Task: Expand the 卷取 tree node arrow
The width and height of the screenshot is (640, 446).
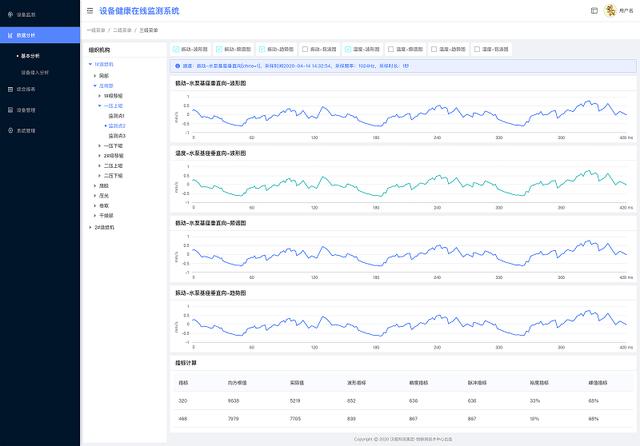Action: pos(95,206)
